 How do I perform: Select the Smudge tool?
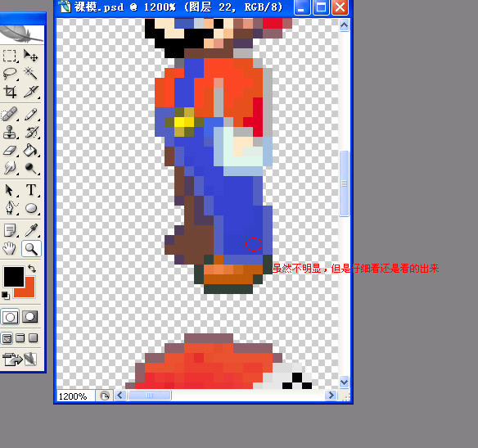10,168
